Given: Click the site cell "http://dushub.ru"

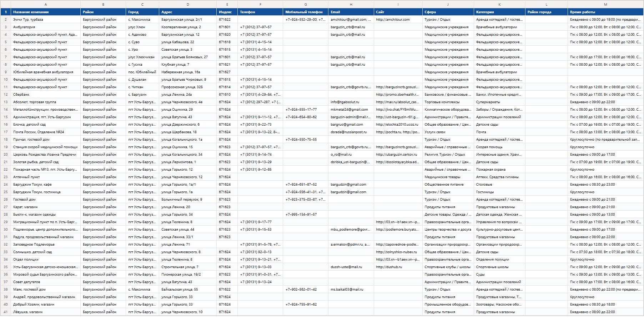Looking at the screenshot, I should [398, 267].
